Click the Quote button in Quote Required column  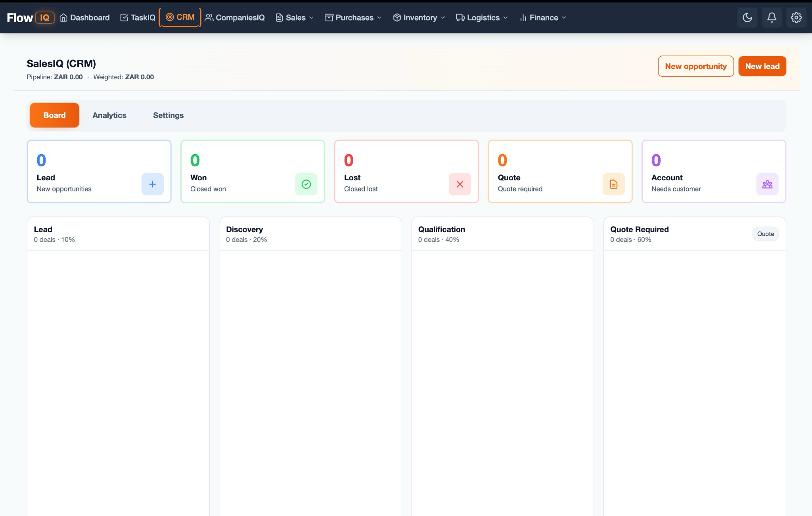click(x=765, y=234)
